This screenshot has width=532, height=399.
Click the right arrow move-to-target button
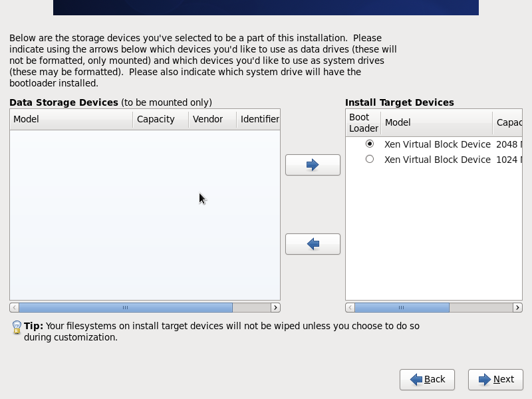tap(313, 165)
